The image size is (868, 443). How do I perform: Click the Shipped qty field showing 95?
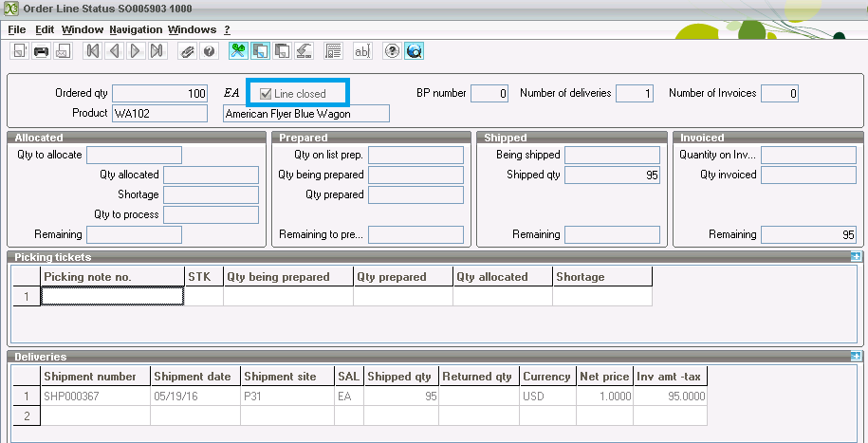(612, 175)
